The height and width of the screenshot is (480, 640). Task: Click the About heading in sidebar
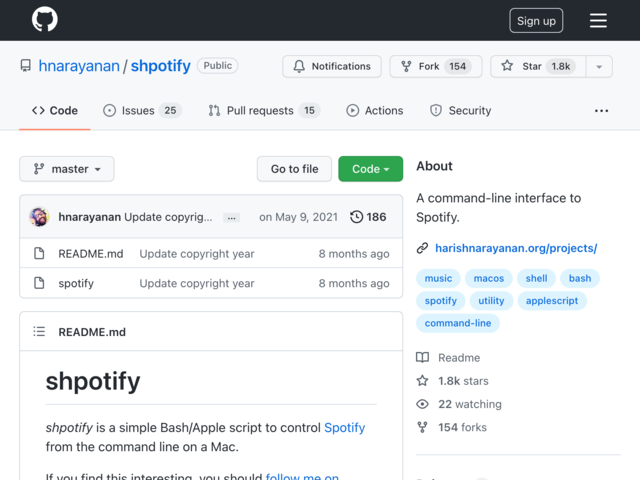434,166
